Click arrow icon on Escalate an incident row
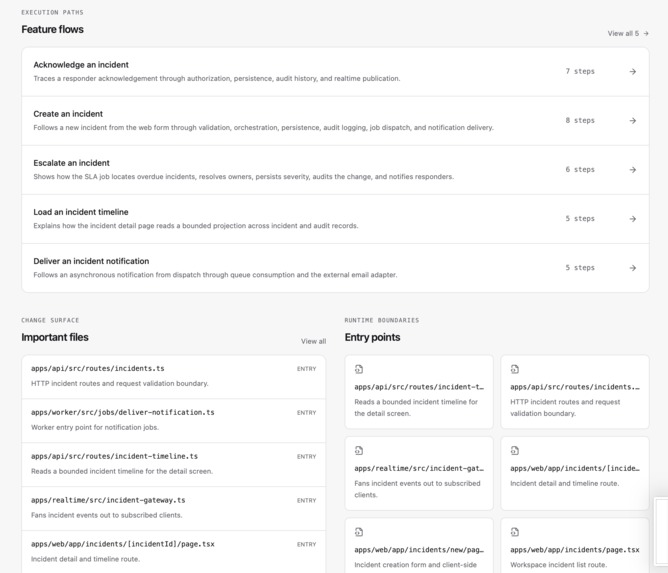The height and width of the screenshot is (573, 668). [x=633, y=170]
